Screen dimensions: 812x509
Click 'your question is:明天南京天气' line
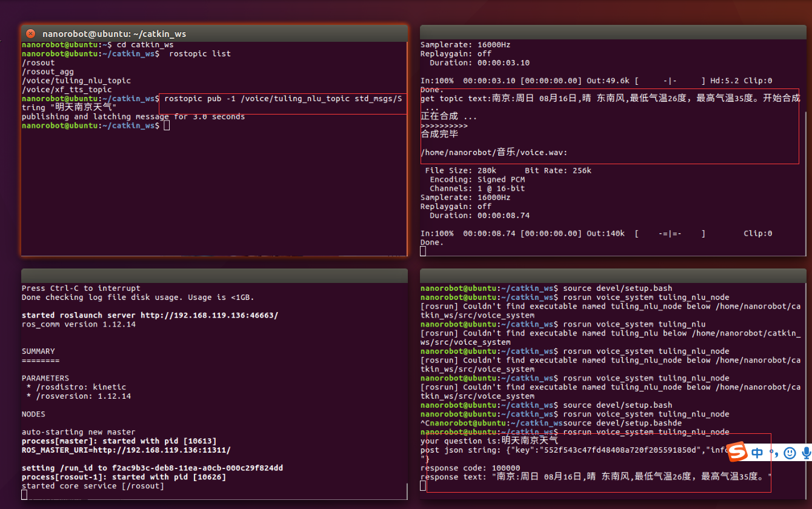click(x=489, y=441)
